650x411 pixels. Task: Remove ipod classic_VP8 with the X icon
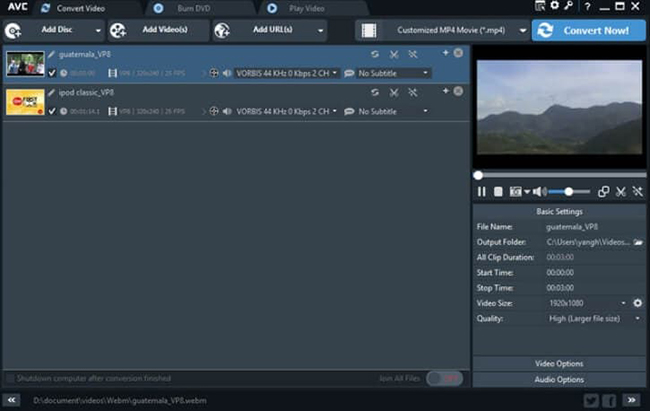tap(458, 91)
